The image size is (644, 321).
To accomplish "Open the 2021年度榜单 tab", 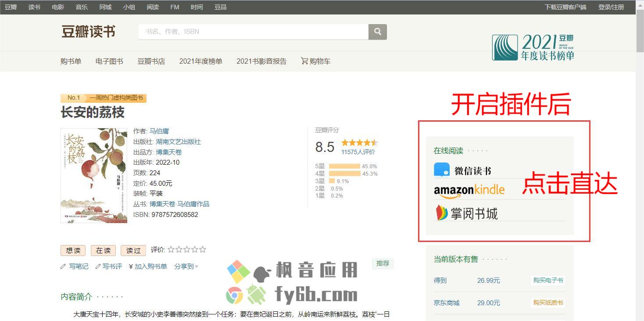I will (x=200, y=61).
